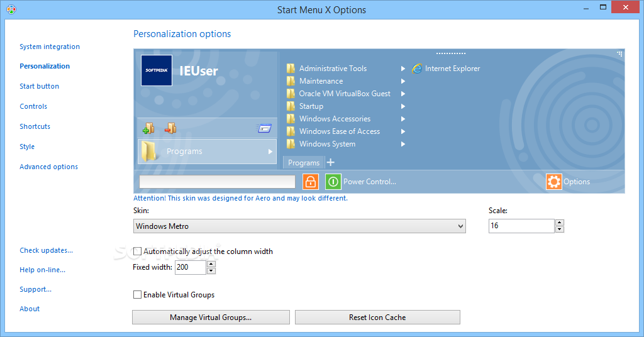The image size is (644, 337).
Task: Click the Windows Accessories folder icon
Action: 291,119
